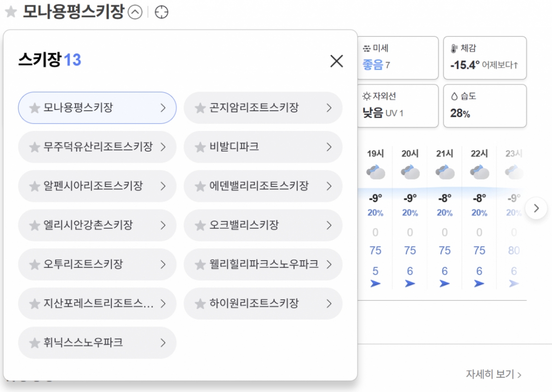Expand details for 오크밸리스키장 via its chevron
This screenshot has height=392, width=552.
tap(328, 225)
